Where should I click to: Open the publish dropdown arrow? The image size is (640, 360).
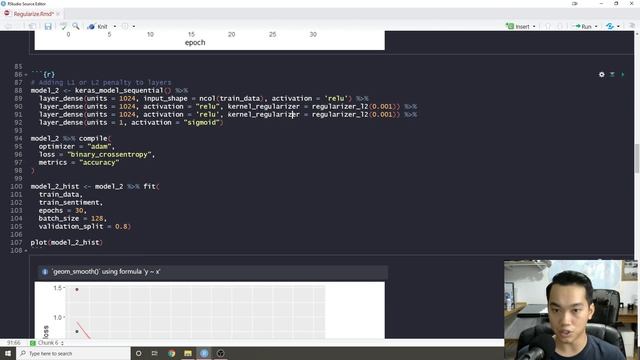[x=618, y=27]
